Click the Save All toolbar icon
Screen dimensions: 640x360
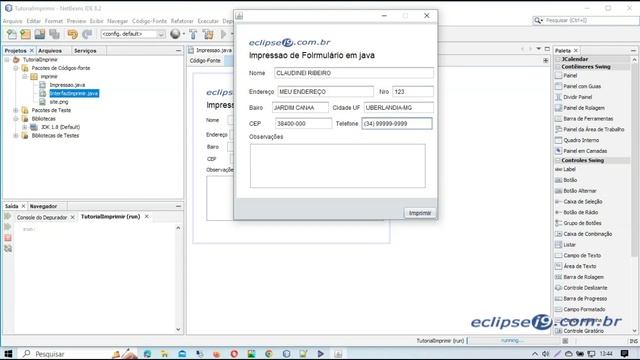[x=54, y=34]
